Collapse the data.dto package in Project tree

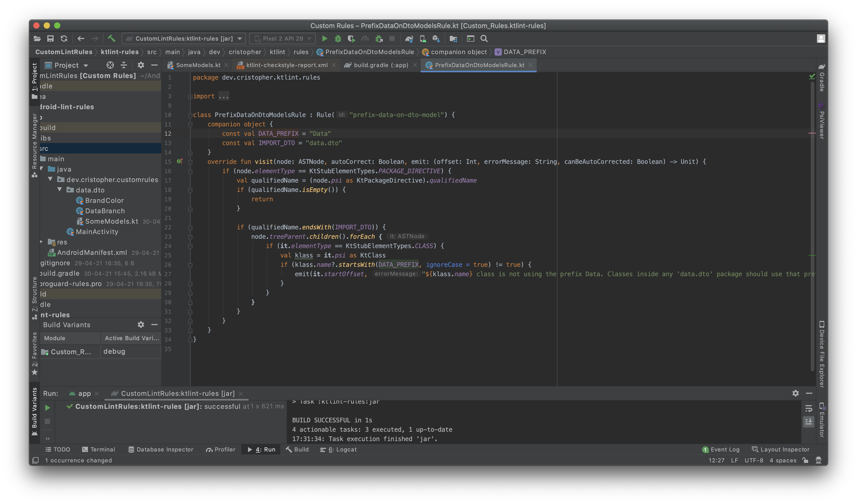[60, 190]
